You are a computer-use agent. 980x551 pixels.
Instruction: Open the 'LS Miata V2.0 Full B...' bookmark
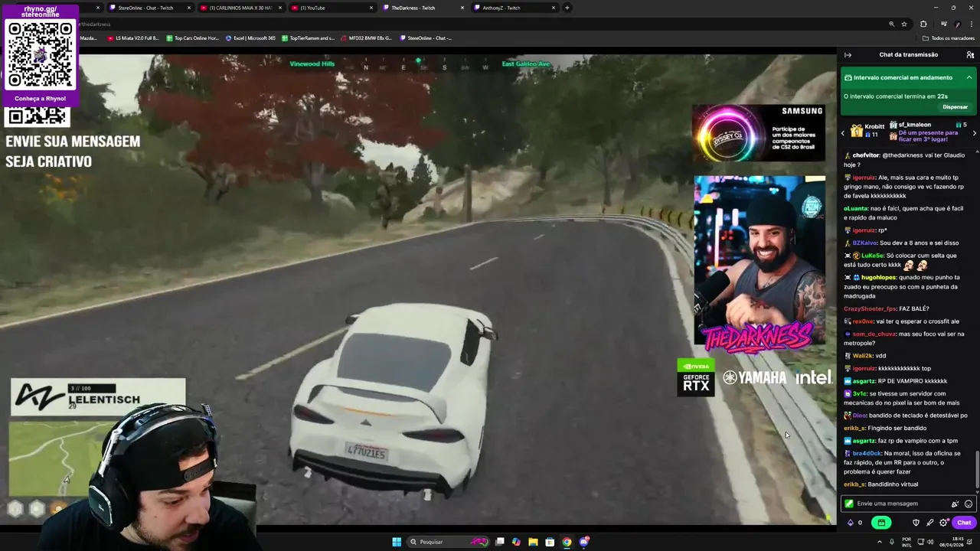[133, 37]
